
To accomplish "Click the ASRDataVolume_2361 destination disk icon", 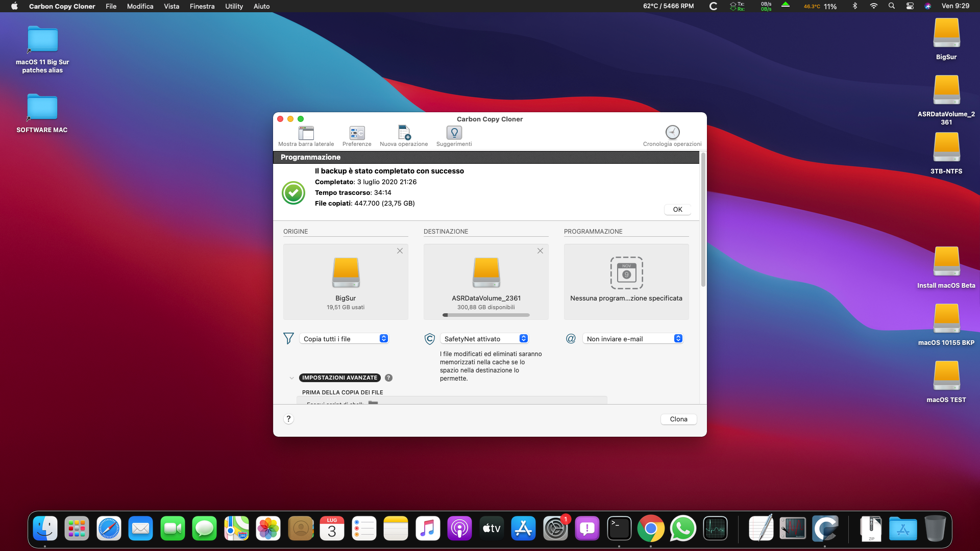I will tap(486, 272).
